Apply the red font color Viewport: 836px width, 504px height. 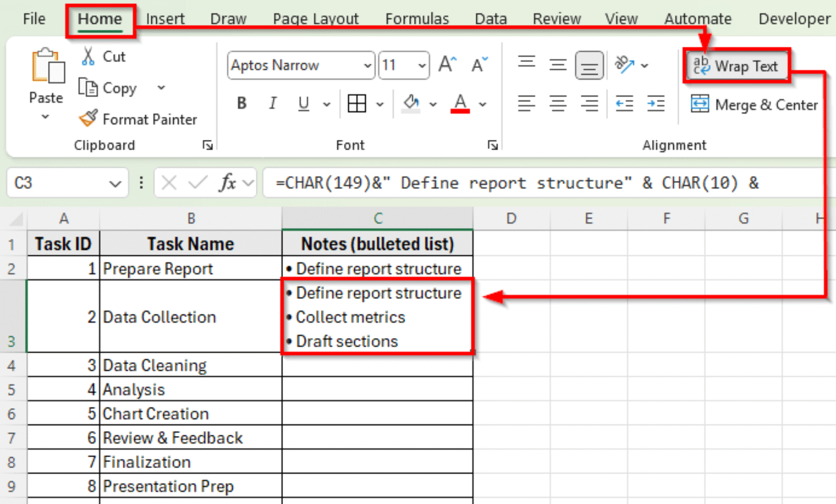pos(460,103)
